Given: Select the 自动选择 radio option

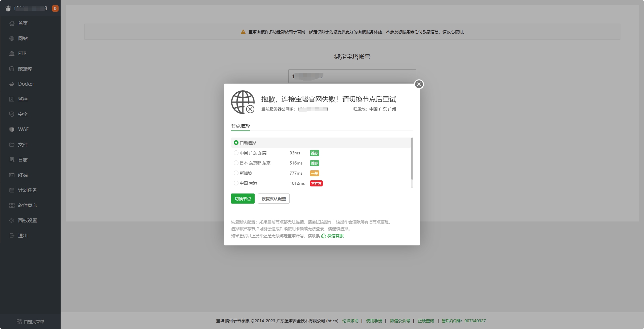Looking at the screenshot, I should click(x=236, y=143).
